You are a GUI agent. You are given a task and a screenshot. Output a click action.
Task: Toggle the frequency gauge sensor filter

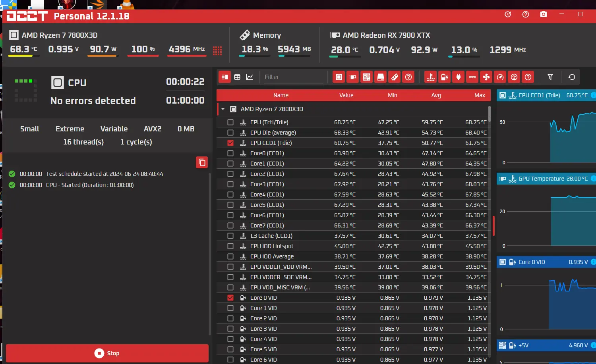(500, 77)
